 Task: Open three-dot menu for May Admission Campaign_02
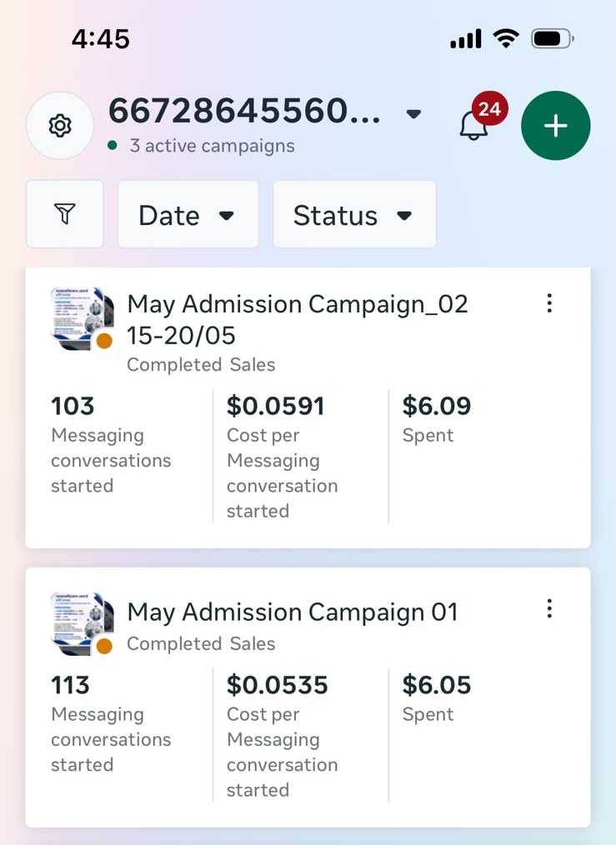tap(549, 302)
